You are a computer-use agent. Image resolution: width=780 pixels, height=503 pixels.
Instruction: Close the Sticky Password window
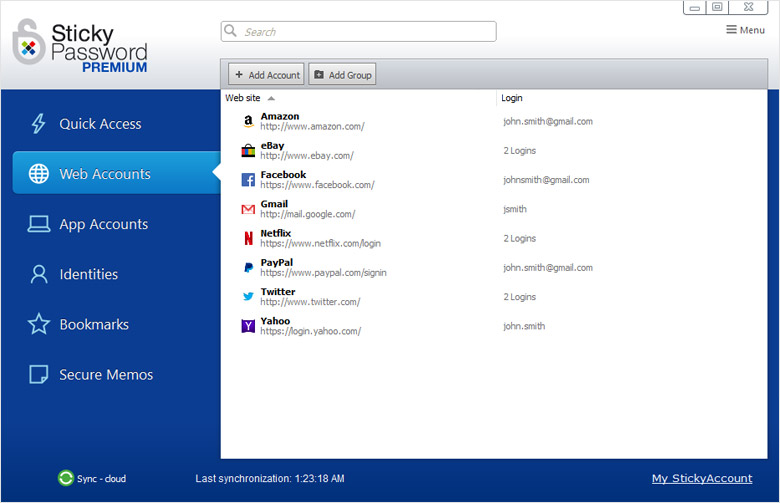coord(749,7)
